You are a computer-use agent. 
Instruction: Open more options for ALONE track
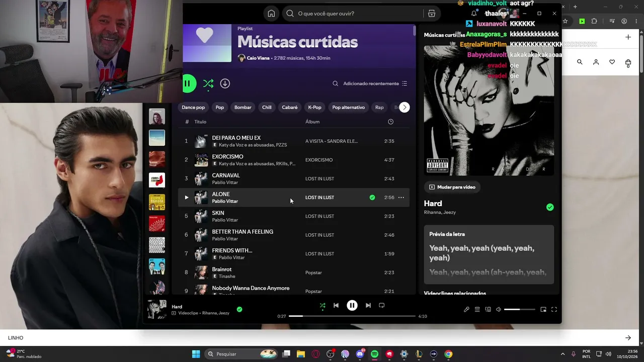[x=401, y=198]
